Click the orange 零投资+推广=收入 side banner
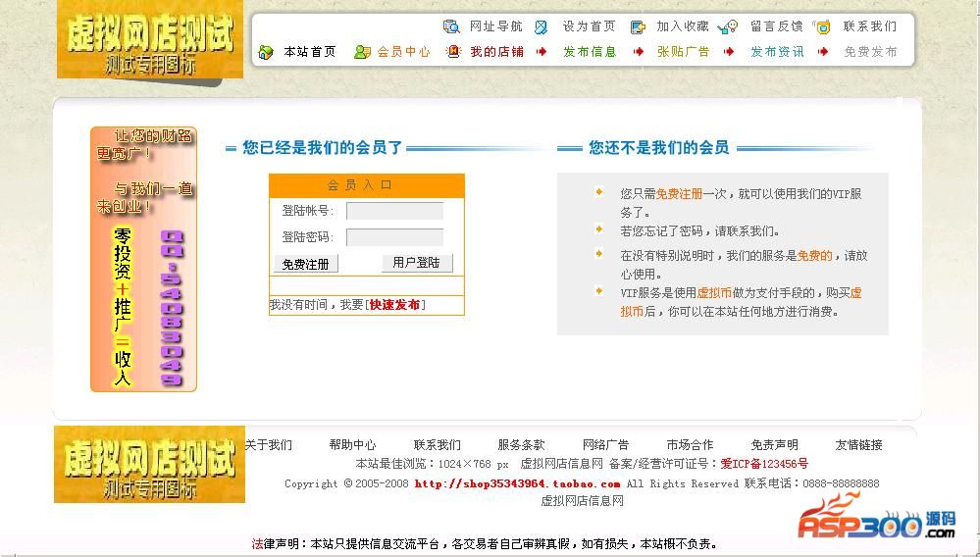 click(144, 259)
